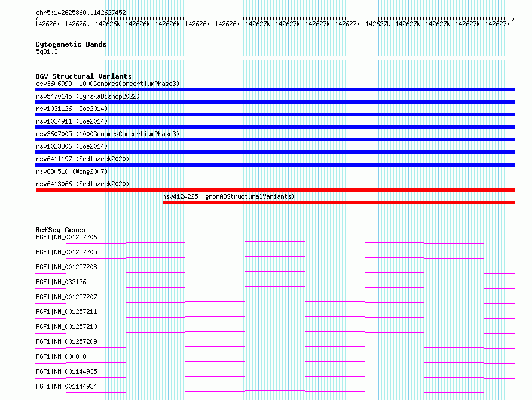The image size is (532, 400).
Task: Open variant label nsv6411197 (Sedlazeck2020)
Action: [82, 159]
